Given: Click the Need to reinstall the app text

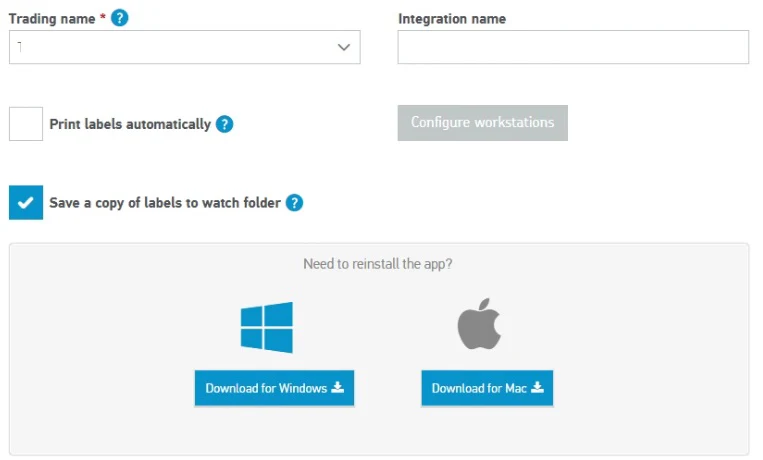Looking at the screenshot, I should (378, 264).
